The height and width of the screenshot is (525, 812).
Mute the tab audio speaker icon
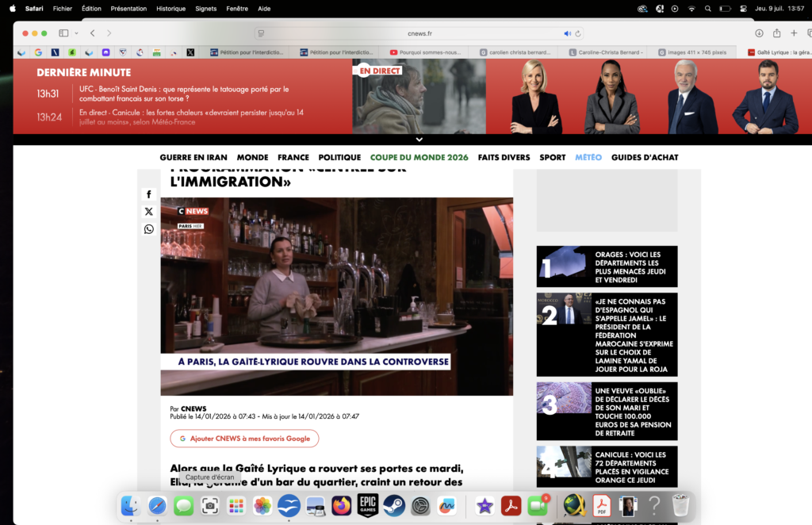coord(567,33)
